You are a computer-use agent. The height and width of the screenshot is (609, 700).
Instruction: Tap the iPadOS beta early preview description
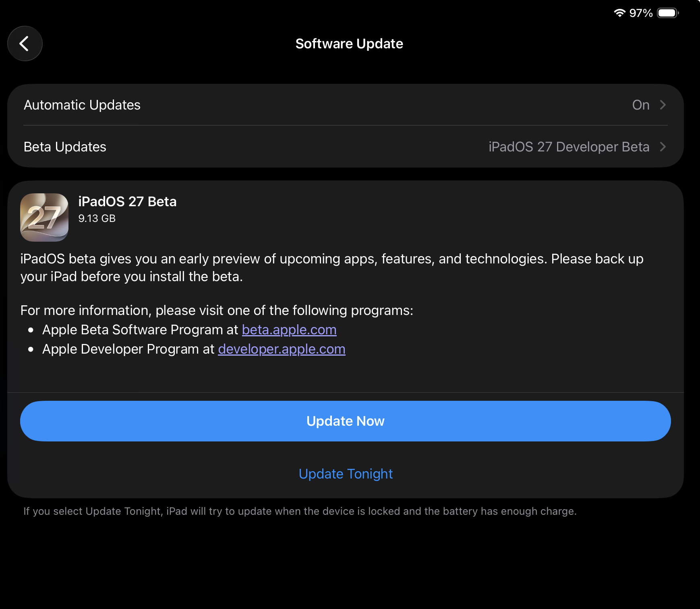(332, 267)
